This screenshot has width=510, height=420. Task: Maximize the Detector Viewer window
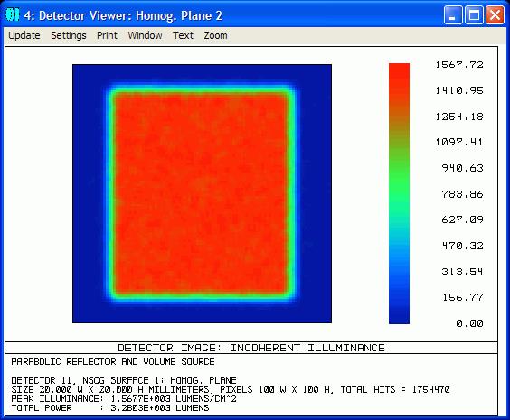click(x=474, y=15)
